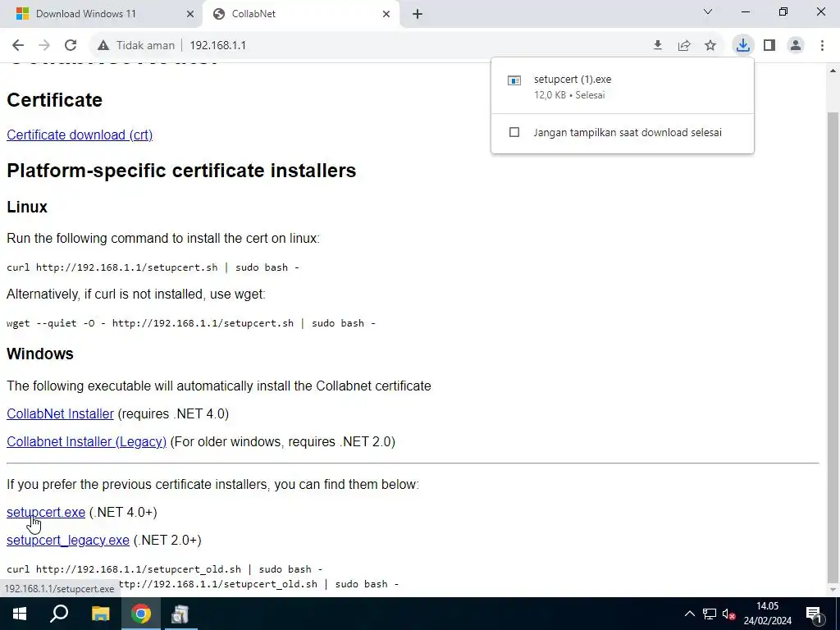
Task: Click the installer app icon in taskbar
Action: pos(180,614)
